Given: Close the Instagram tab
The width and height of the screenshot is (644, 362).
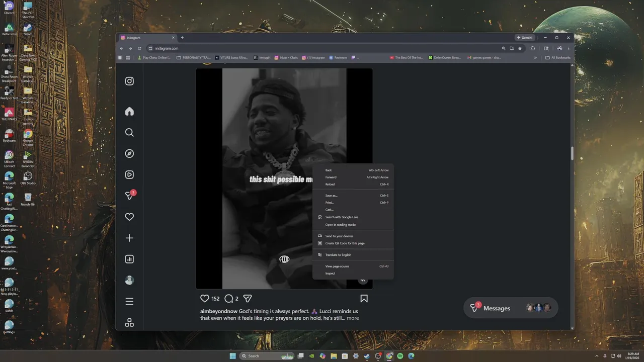Looking at the screenshot, I should click(x=173, y=38).
